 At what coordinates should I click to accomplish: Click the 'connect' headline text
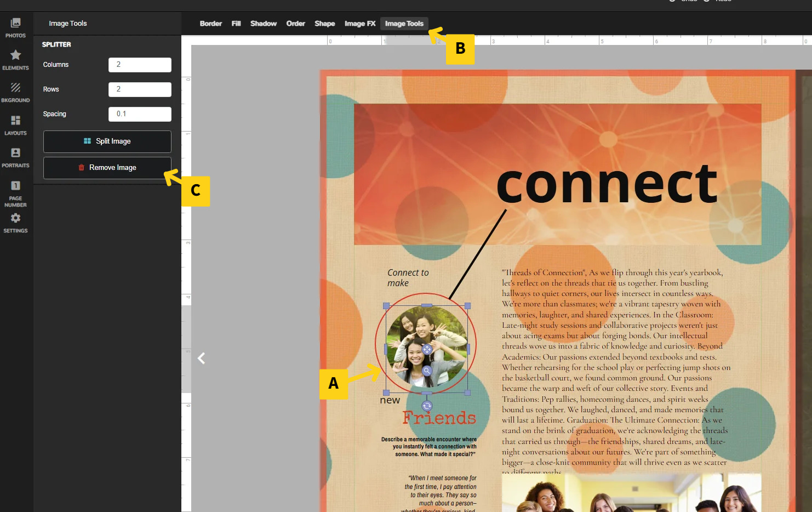click(607, 184)
